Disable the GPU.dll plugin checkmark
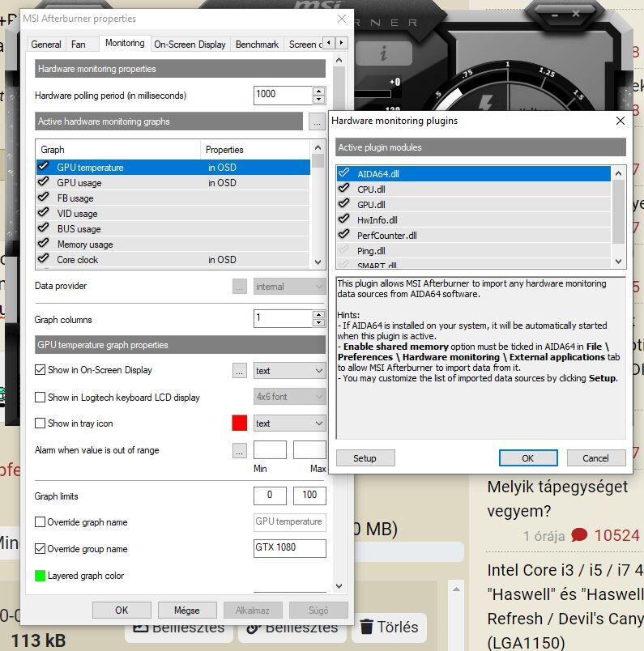Screen dimensions: 644x651 [x=343, y=203]
